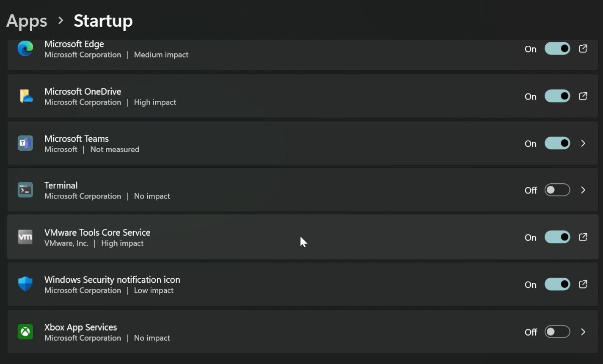Click the Microsoft Teams app icon
603x364 pixels.
click(25, 143)
